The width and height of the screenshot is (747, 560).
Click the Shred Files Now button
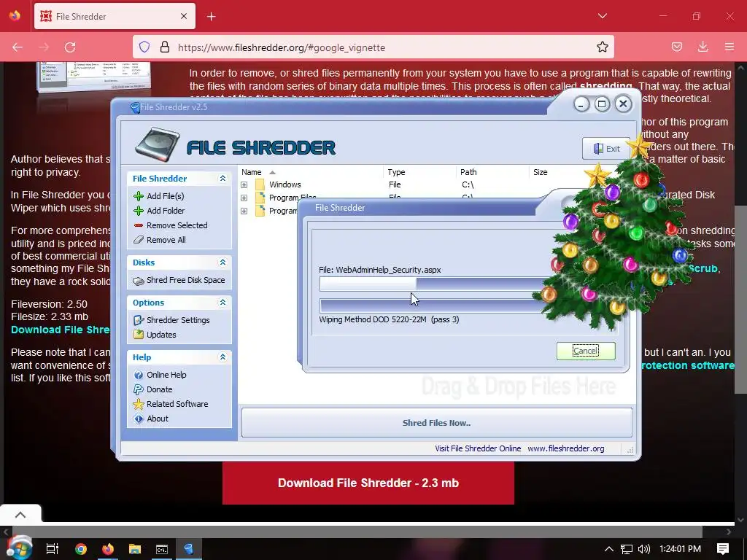click(436, 422)
